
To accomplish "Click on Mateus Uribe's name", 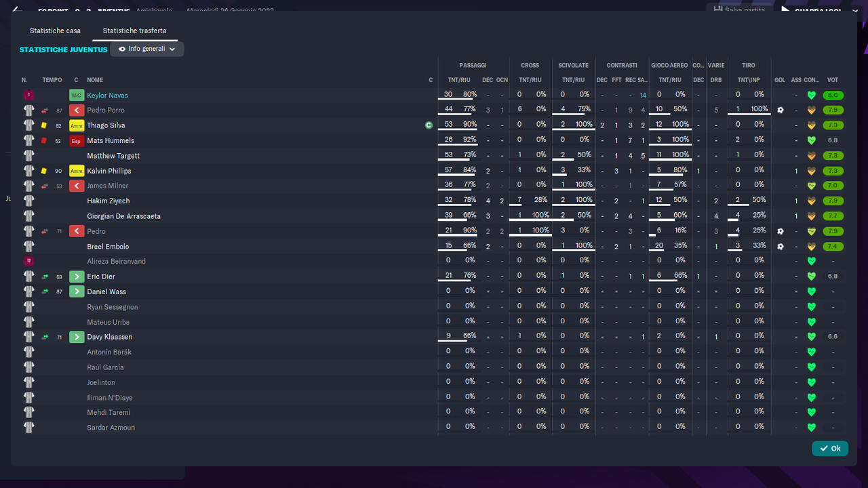I will pyautogui.click(x=108, y=322).
